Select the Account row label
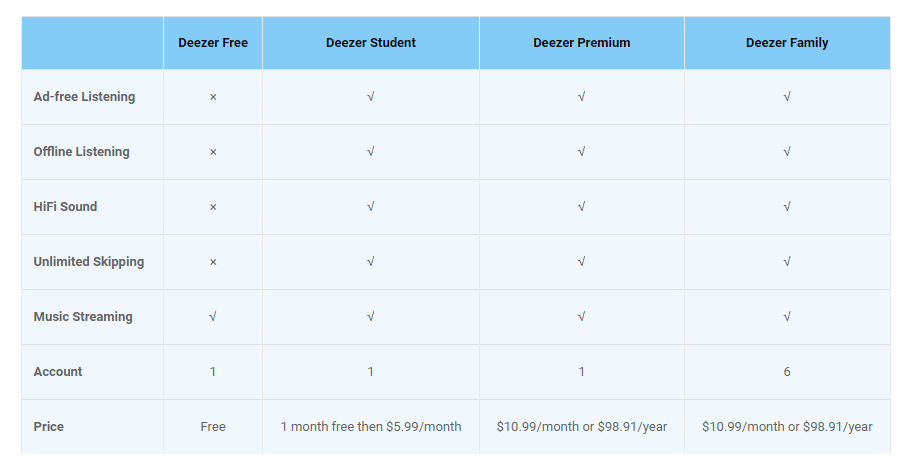The height and width of the screenshot is (467, 904). point(58,372)
